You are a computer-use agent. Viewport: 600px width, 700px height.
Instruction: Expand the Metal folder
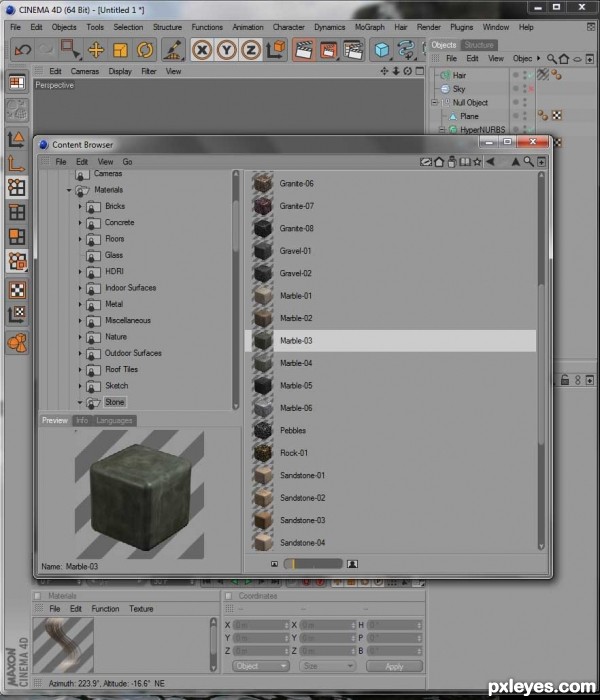click(80, 304)
